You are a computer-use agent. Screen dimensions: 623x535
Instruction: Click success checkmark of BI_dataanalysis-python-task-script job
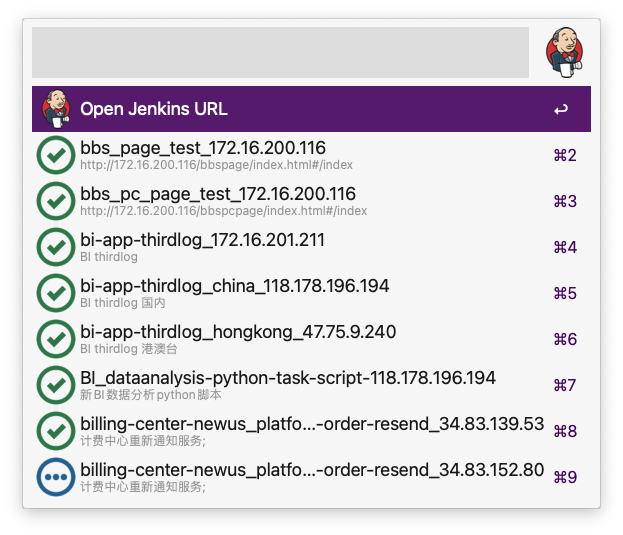pos(56,385)
